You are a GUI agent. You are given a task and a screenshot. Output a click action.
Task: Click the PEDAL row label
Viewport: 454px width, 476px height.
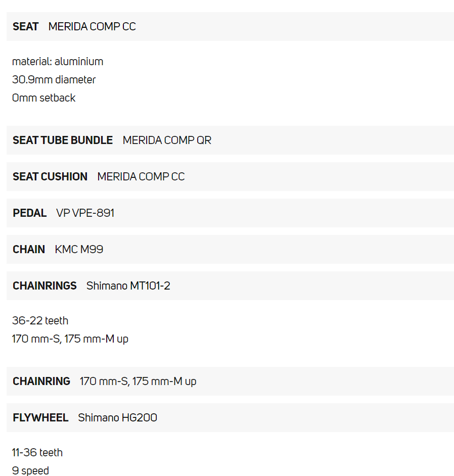30,213
